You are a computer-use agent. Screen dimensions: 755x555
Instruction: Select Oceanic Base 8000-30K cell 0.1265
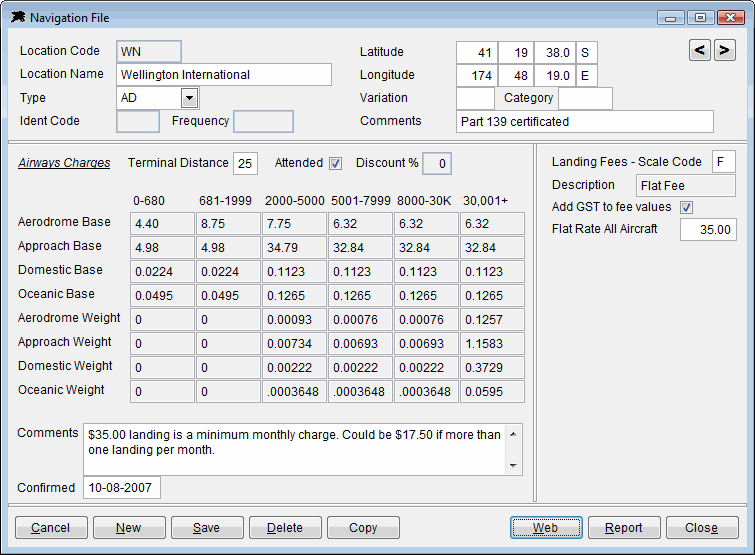[x=426, y=296]
